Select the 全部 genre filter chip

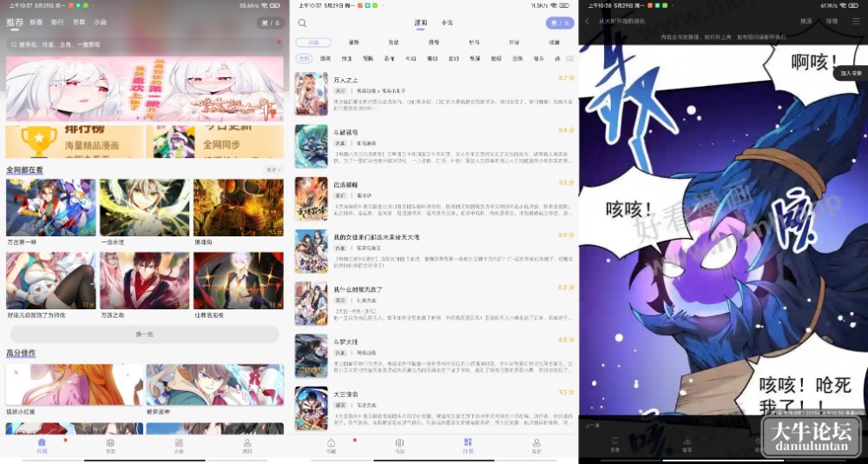(304, 58)
